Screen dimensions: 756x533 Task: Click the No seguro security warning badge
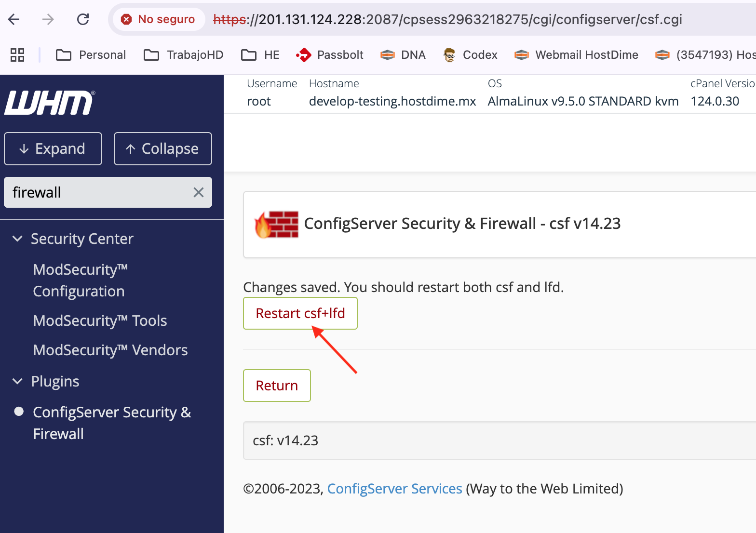159,19
